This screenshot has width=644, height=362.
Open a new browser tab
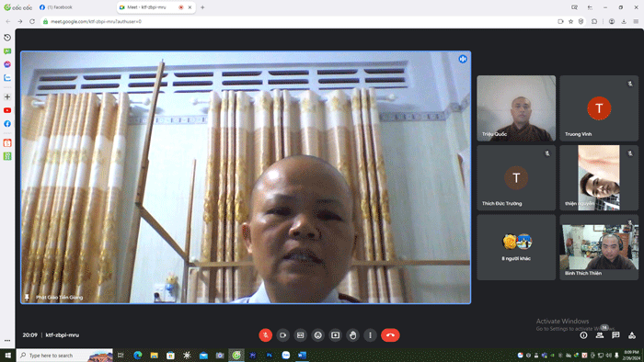coord(202,7)
